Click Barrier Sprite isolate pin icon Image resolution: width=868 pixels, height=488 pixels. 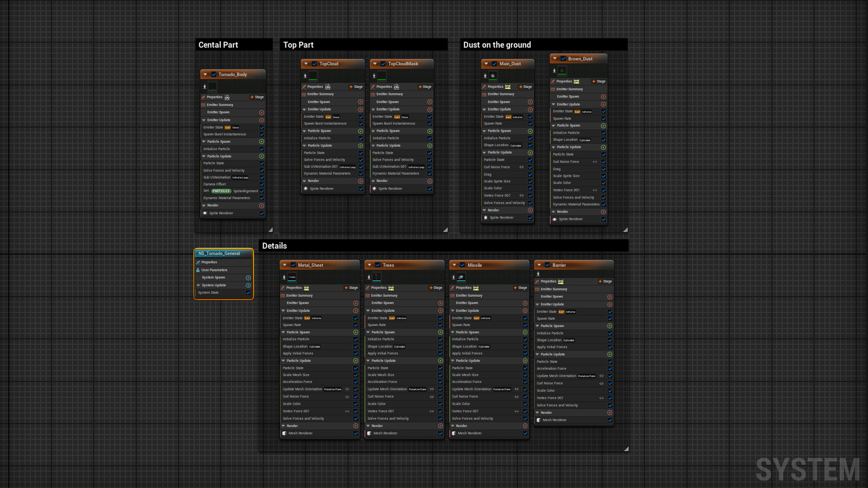pyautogui.click(x=538, y=274)
